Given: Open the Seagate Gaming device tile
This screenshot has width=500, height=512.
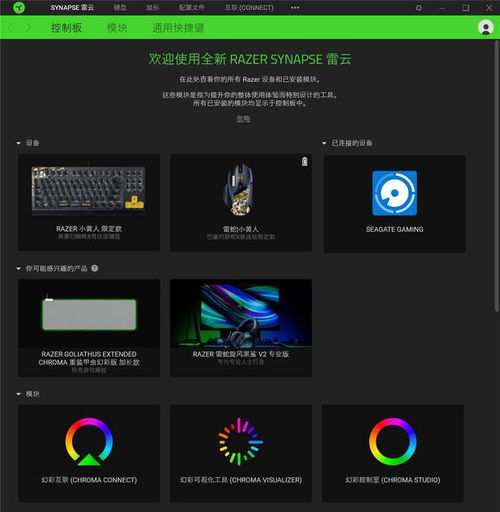Looking at the screenshot, I should (395, 204).
